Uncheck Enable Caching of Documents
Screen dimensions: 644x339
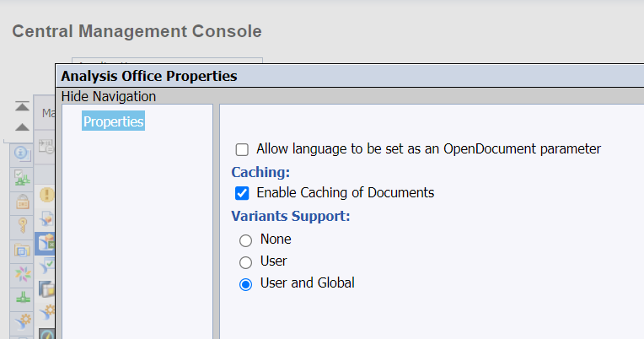[242, 193]
